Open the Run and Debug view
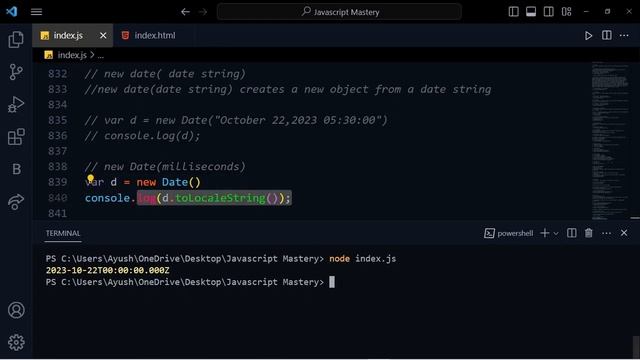Screen dimensions: 640x360 16,104
